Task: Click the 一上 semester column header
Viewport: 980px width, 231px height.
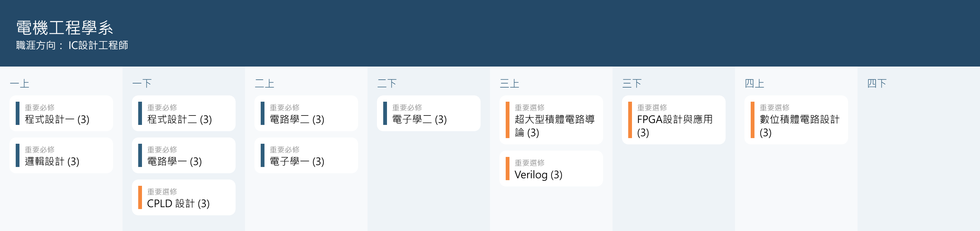Action: click(x=20, y=83)
